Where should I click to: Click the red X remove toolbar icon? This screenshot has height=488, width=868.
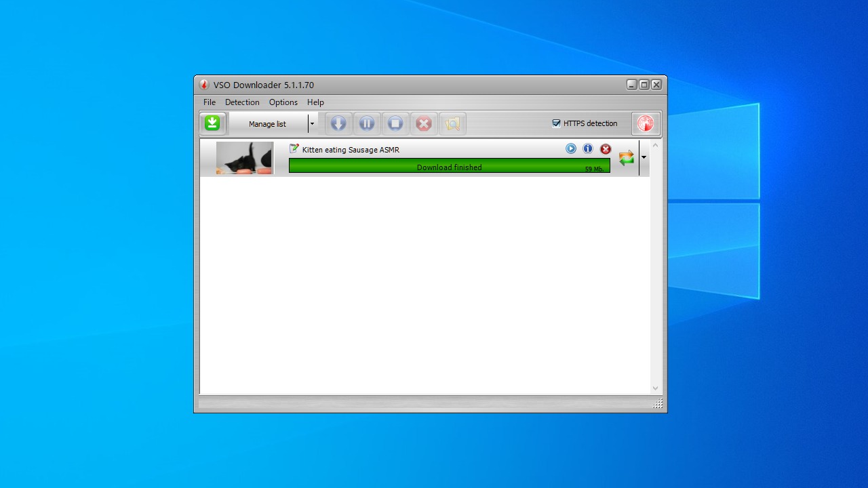point(424,123)
